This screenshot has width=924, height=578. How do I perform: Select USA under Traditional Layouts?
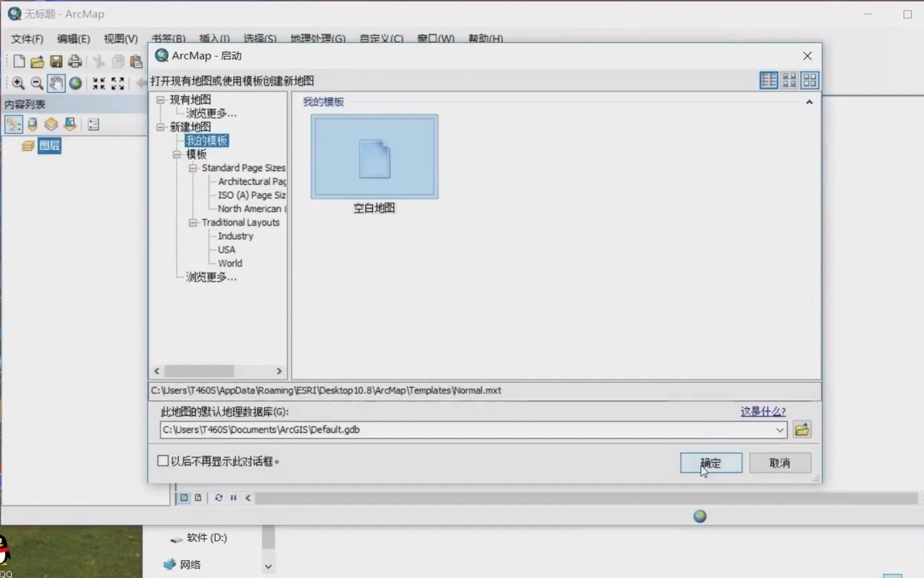tap(226, 250)
